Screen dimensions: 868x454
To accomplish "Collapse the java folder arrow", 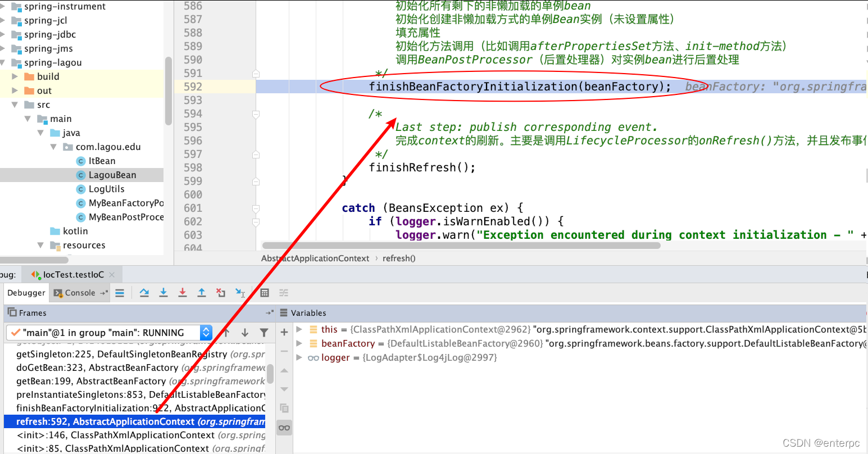I will pyautogui.click(x=40, y=133).
